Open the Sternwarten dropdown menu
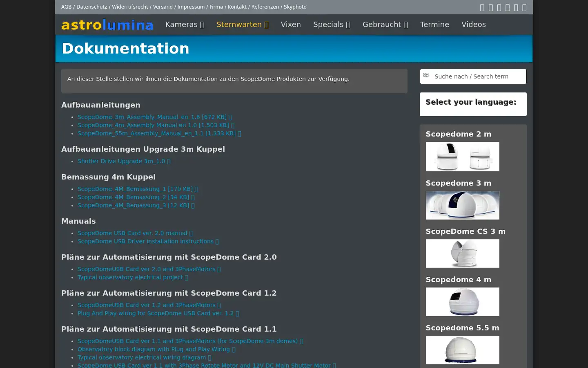This screenshot has height=368, width=588. (x=243, y=25)
